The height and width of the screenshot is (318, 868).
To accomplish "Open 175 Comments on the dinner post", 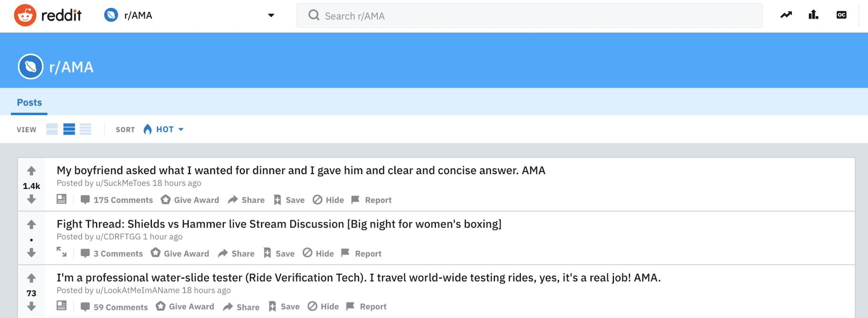I will [117, 200].
